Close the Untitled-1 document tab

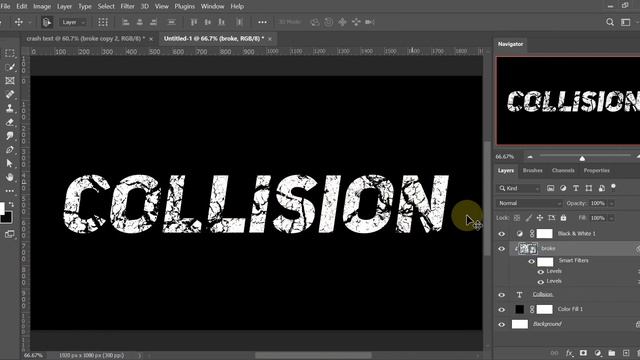click(x=270, y=39)
